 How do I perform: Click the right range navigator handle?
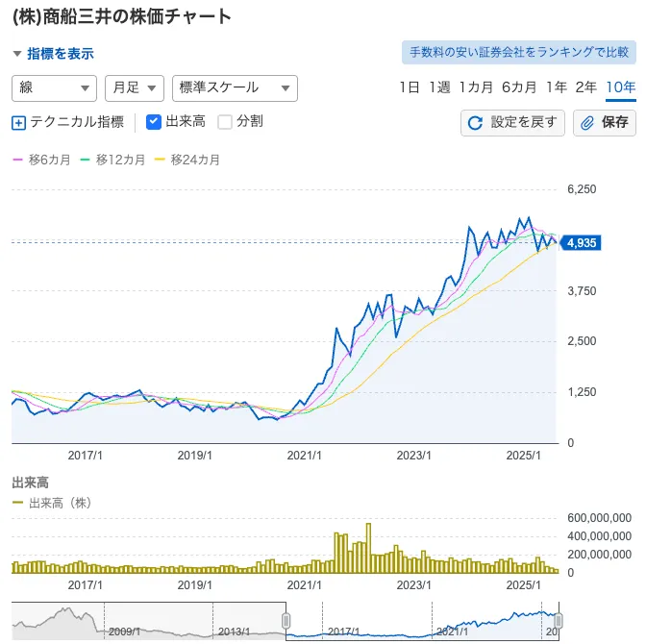(559, 621)
